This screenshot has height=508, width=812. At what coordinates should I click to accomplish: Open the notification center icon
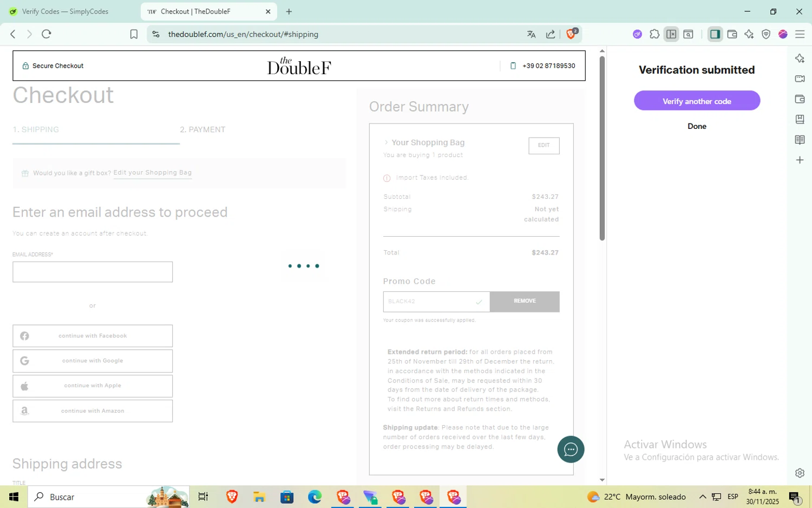795,497
